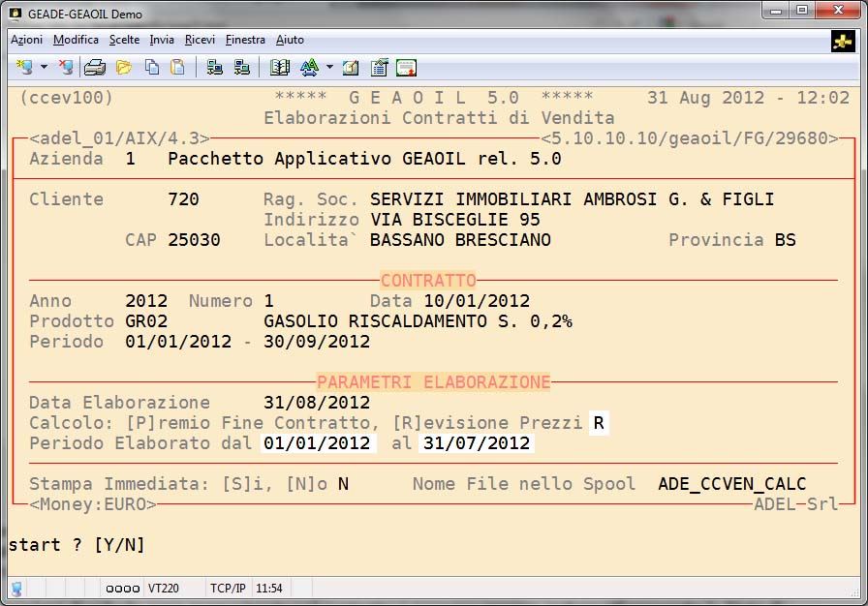Click the Periodo Elaborato start date 01/01/2012

click(317, 443)
